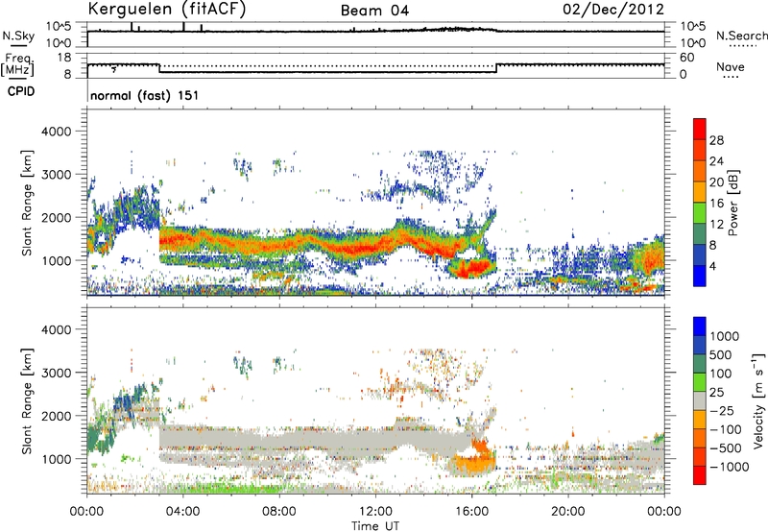Viewport: 768px width, 532px height.
Task: Click the Power color bar
Action: click(x=700, y=203)
